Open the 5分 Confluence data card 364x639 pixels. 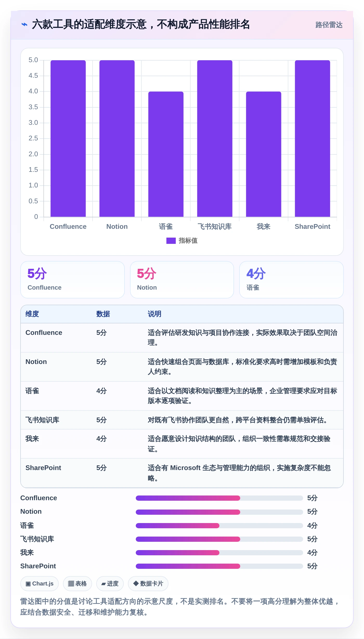tap(73, 280)
